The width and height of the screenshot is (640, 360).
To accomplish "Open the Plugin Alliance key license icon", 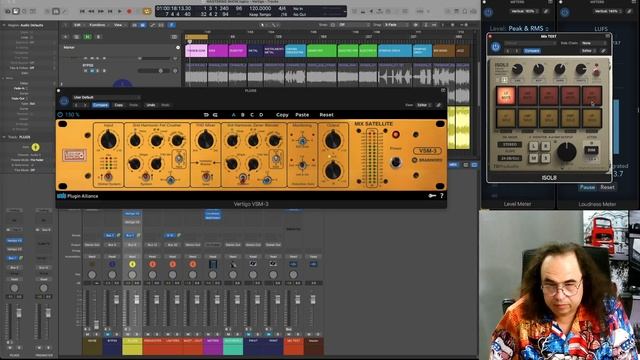I will [x=432, y=196].
